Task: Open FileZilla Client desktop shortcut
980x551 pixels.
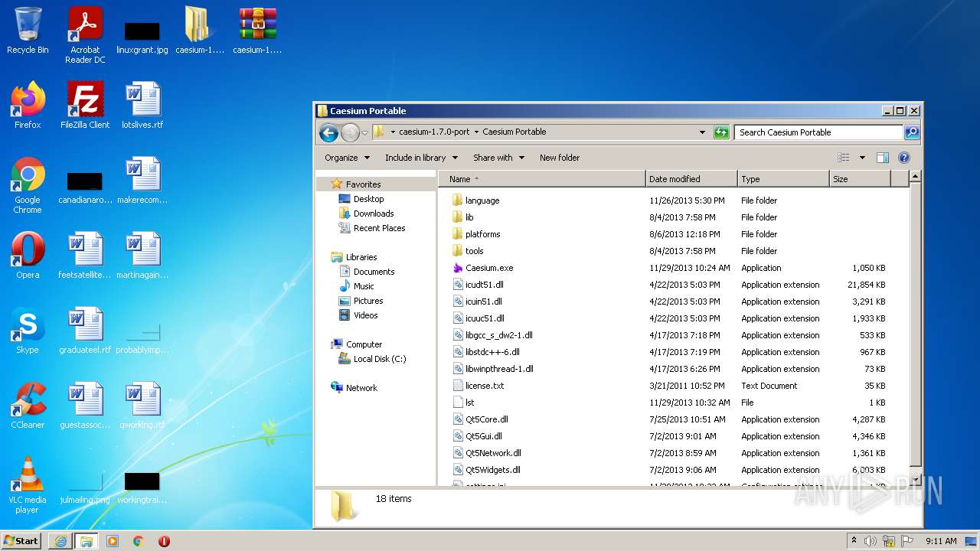Action: coord(85,106)
